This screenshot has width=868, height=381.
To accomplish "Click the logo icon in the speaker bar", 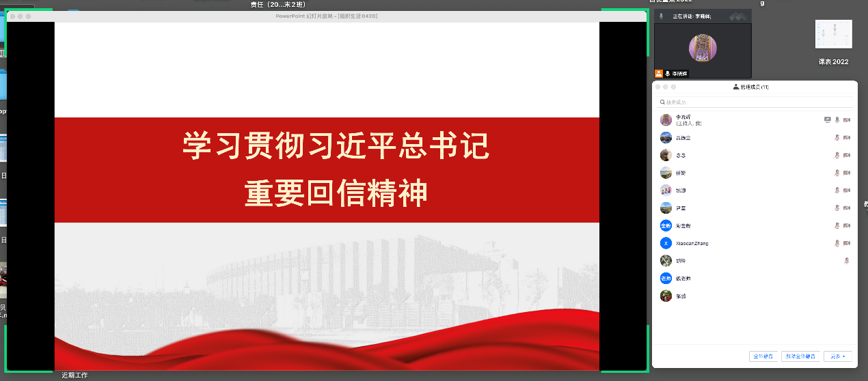I will pos(737,16).
